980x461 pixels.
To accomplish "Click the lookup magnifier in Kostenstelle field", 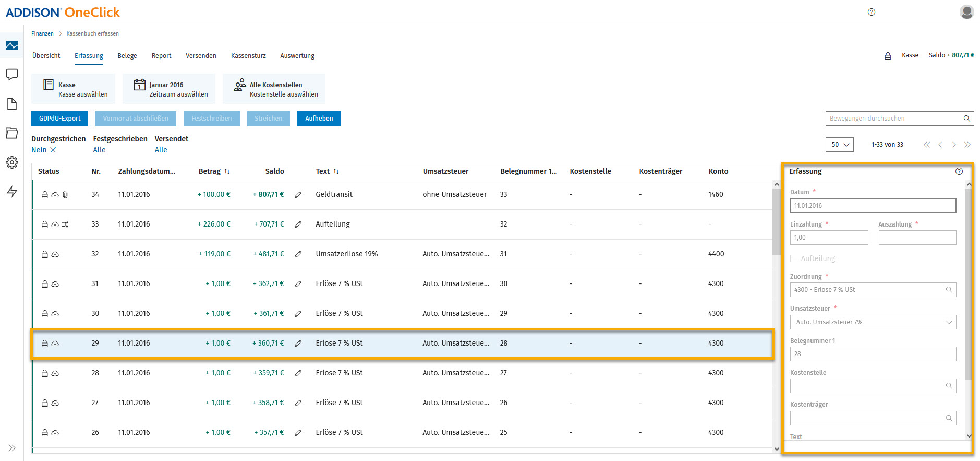I will (x=949, y=386).
